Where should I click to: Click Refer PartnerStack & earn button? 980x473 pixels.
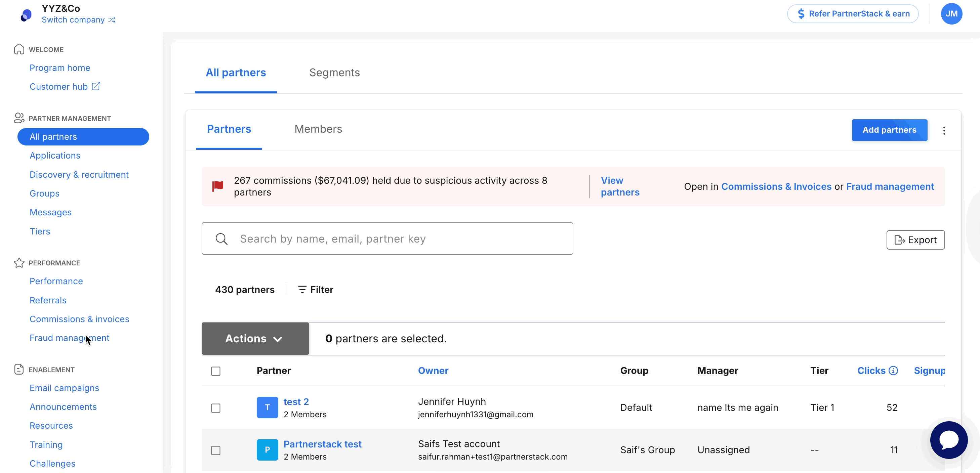(x=853, y=14)
